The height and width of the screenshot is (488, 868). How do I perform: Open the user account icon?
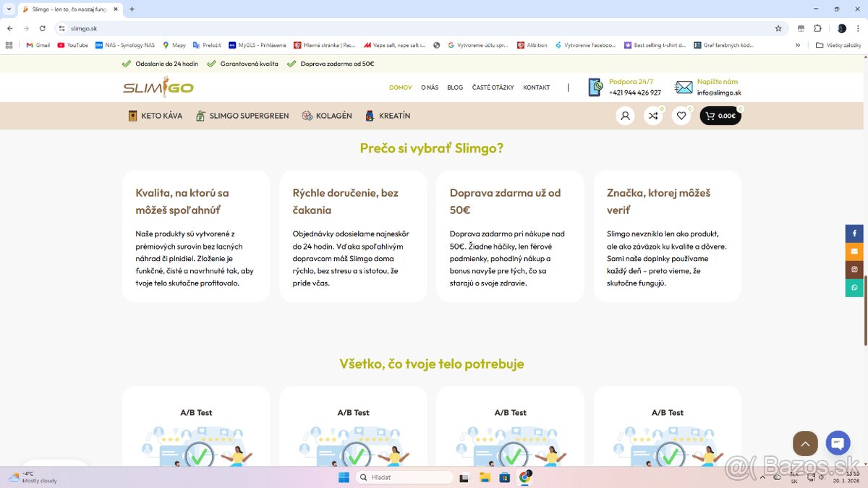(x=625, y=116)
